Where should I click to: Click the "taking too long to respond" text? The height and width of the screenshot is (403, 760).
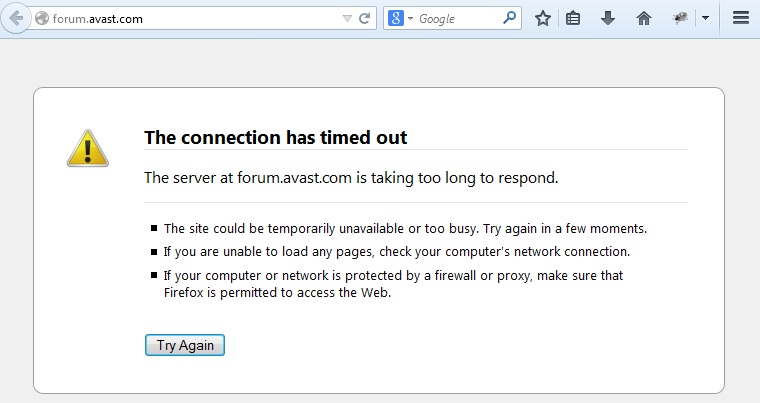(x=464, y=178)
